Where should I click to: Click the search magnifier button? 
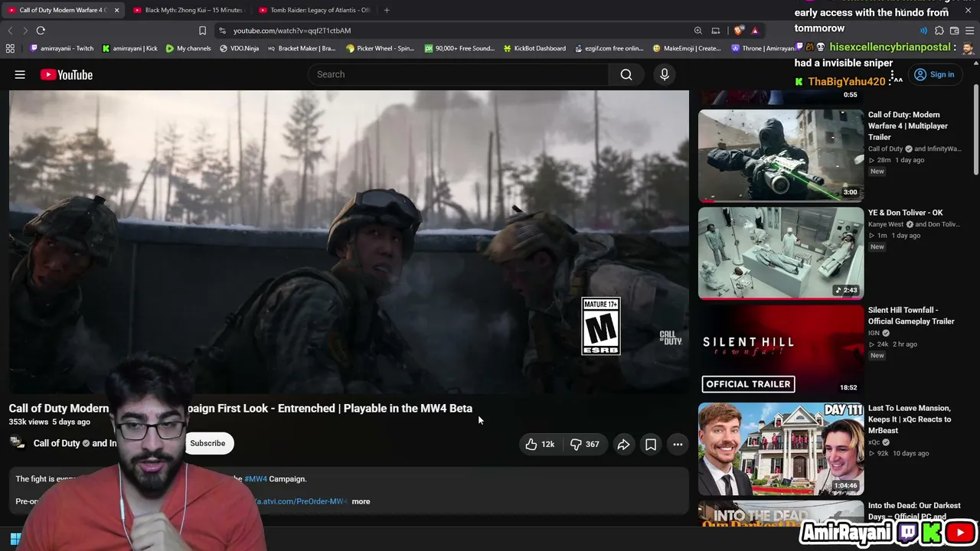(x=626, y=74)
